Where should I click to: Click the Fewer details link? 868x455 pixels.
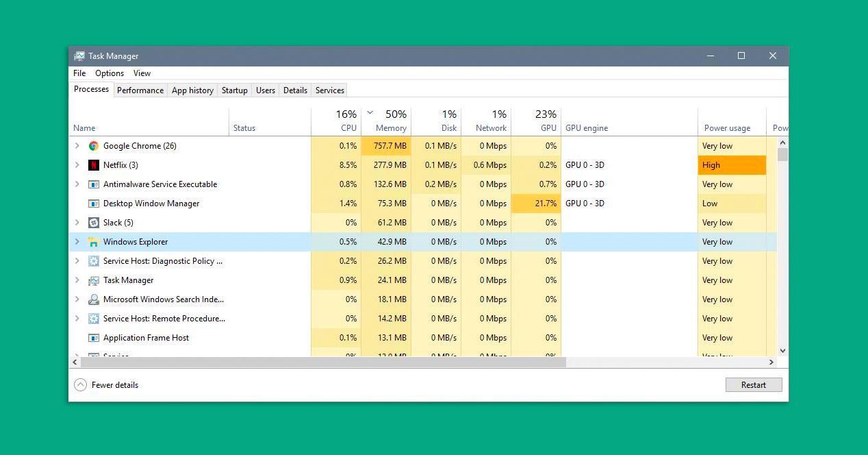pos(115,385)
